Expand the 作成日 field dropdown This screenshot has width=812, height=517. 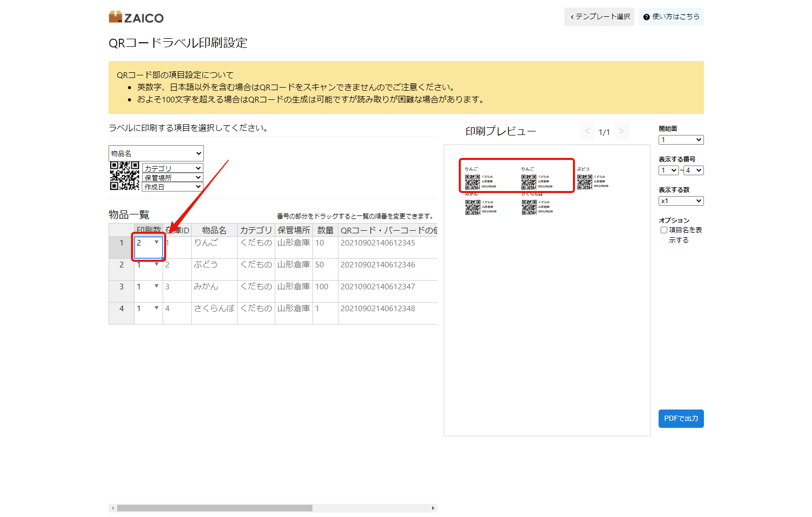pos(173,187)
